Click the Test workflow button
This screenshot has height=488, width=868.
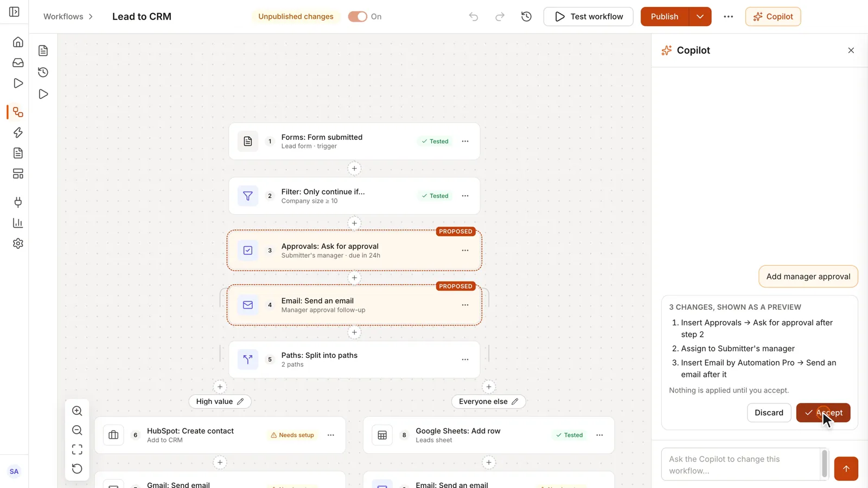click(x=588, y=17)
